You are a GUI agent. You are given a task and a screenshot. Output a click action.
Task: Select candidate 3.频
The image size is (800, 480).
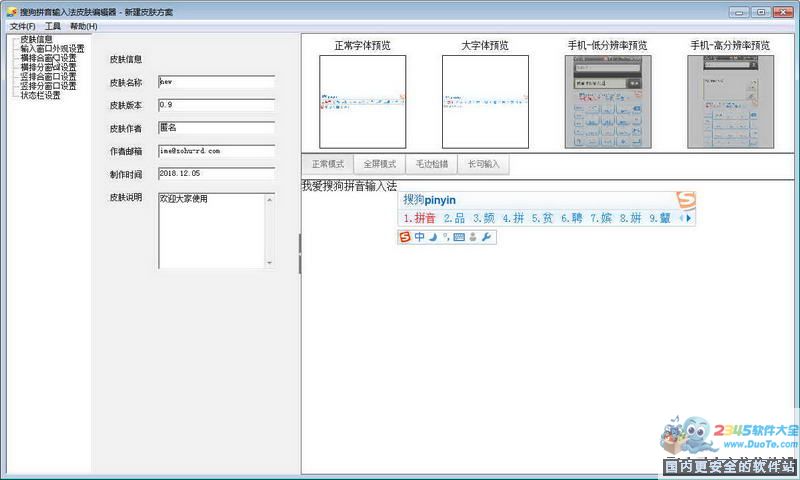pyautogui.click(x=484, y=218)
